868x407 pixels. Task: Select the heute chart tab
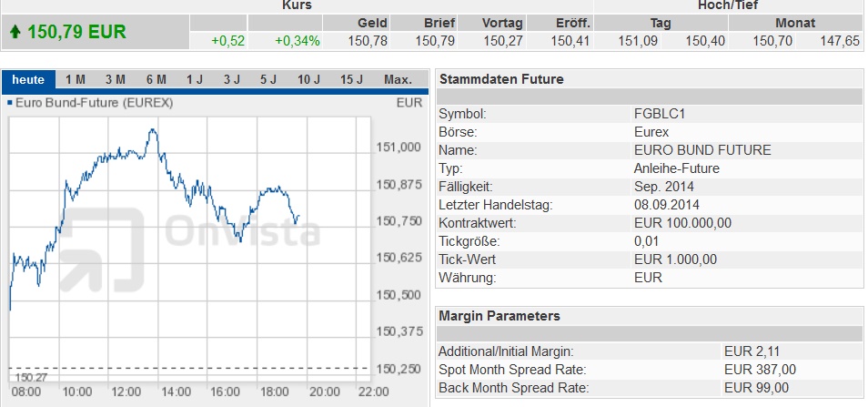point(28,79)
